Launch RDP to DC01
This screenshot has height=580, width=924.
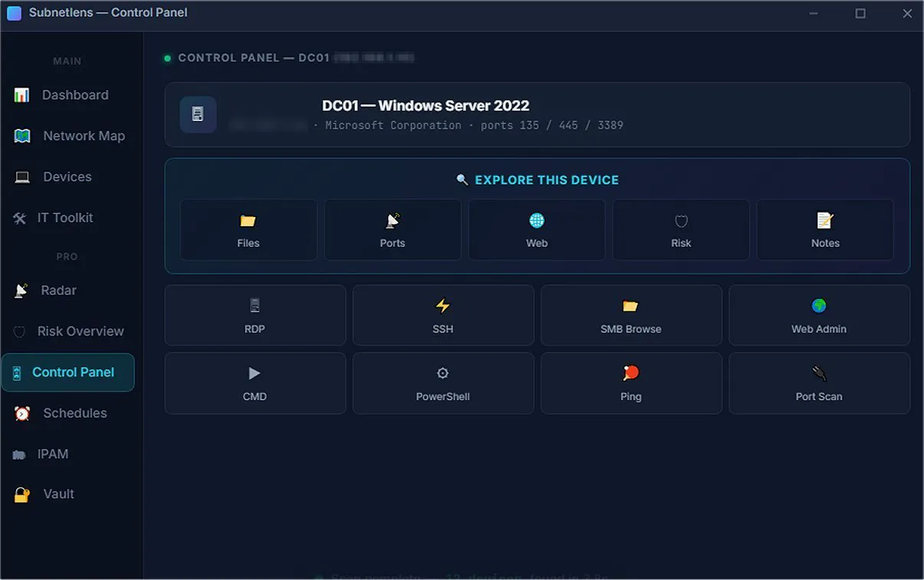255,315
